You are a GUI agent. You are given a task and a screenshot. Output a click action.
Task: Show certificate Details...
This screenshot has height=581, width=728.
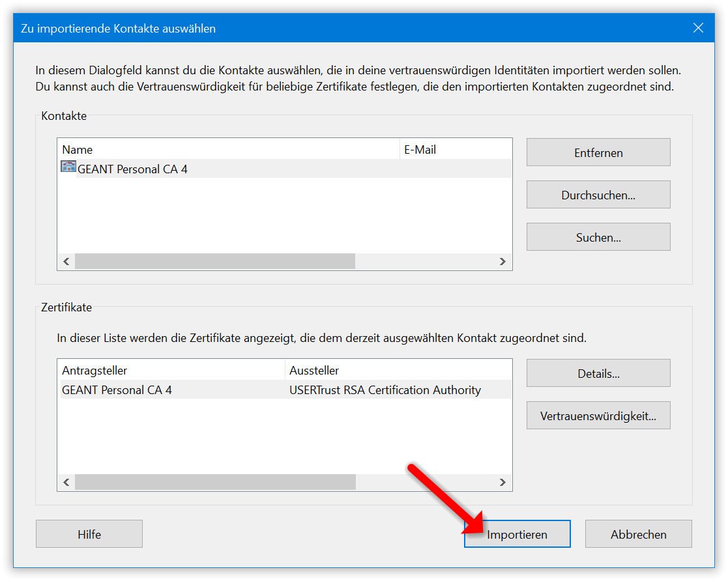point(598,373)
